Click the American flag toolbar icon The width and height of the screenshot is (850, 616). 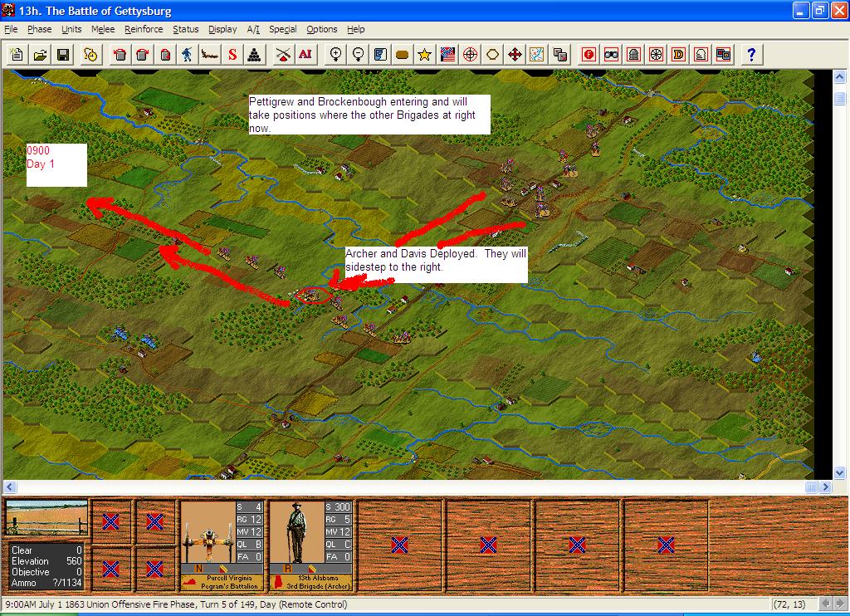pyautogui.click(x=447, y=54)
